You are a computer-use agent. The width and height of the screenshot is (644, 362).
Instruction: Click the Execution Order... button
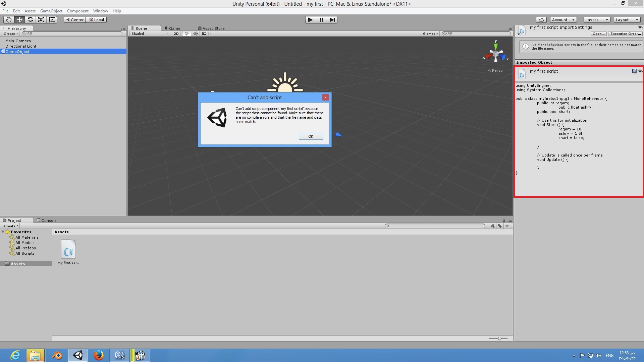625,34
